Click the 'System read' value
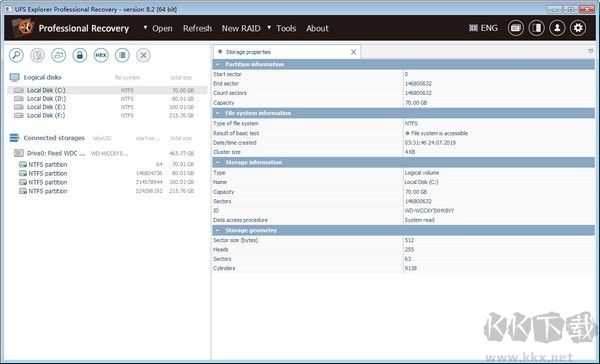 coord(419,220)
